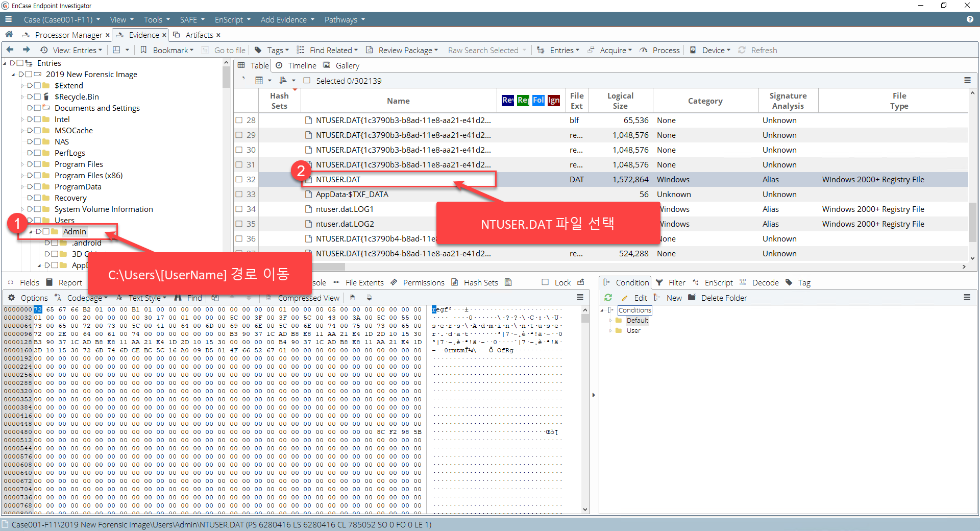Check the box for row 32 NTUSER.DAT
This screenshot has width=980, height=531.
(239, 180)
